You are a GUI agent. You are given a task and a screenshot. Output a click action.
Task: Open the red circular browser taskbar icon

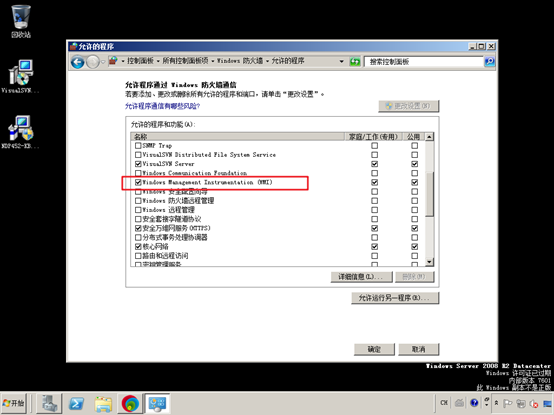[130, 403]
